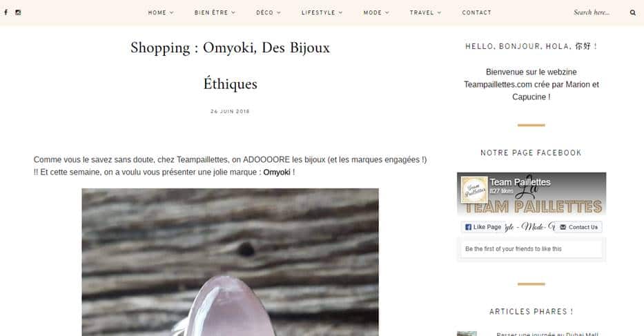The image size is (644, 336).
Task: Open the Déco dropdown menu
Action: point(269,12)
